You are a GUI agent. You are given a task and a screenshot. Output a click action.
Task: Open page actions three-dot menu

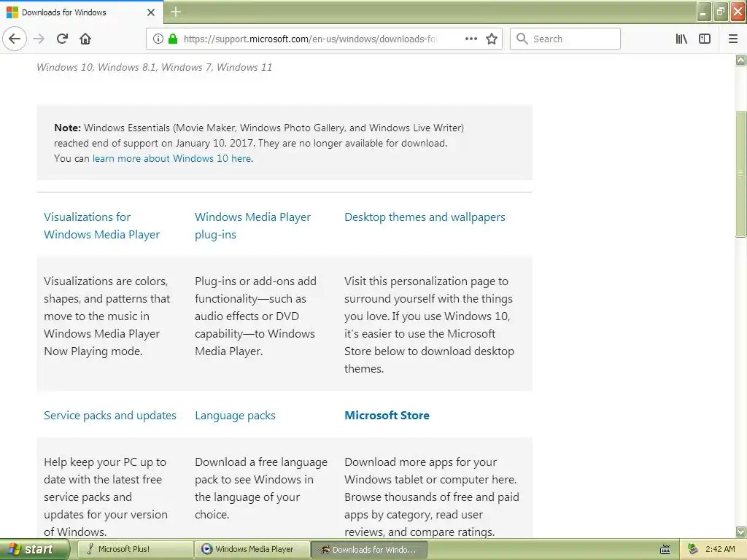tap(471, 39)
